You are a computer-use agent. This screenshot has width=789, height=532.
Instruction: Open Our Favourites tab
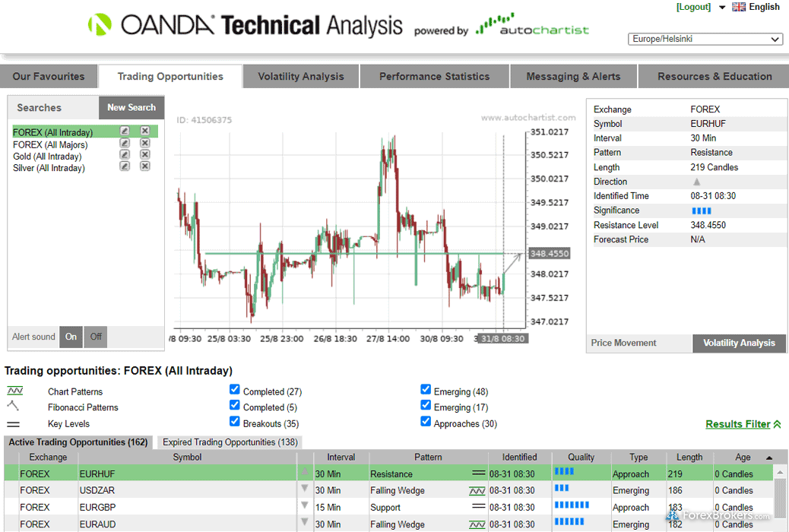49,76
